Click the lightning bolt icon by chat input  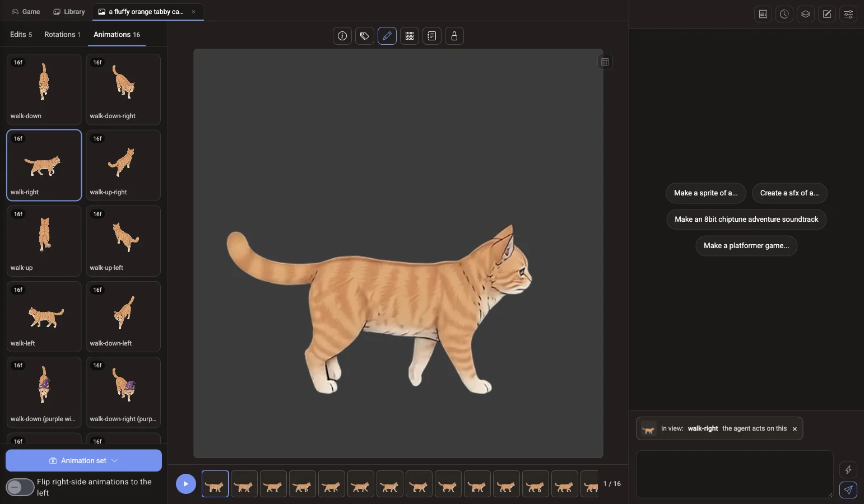coord(848,470)
